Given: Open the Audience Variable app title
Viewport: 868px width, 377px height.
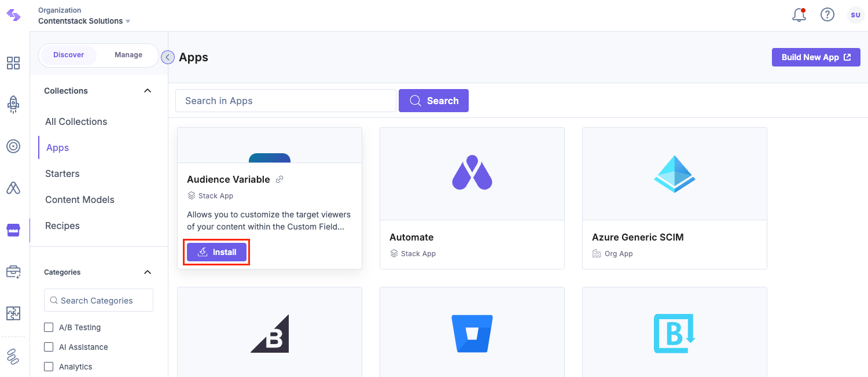Looking at the screenshot, I should pyautogui.click(x=229, y=179).
